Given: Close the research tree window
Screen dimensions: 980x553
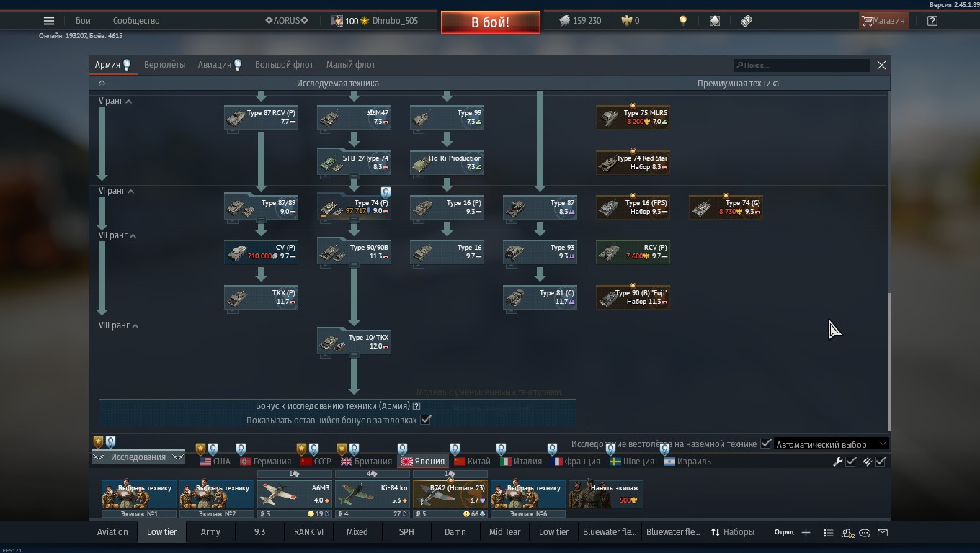Looking at the screenshot, I should coord(881,65).
